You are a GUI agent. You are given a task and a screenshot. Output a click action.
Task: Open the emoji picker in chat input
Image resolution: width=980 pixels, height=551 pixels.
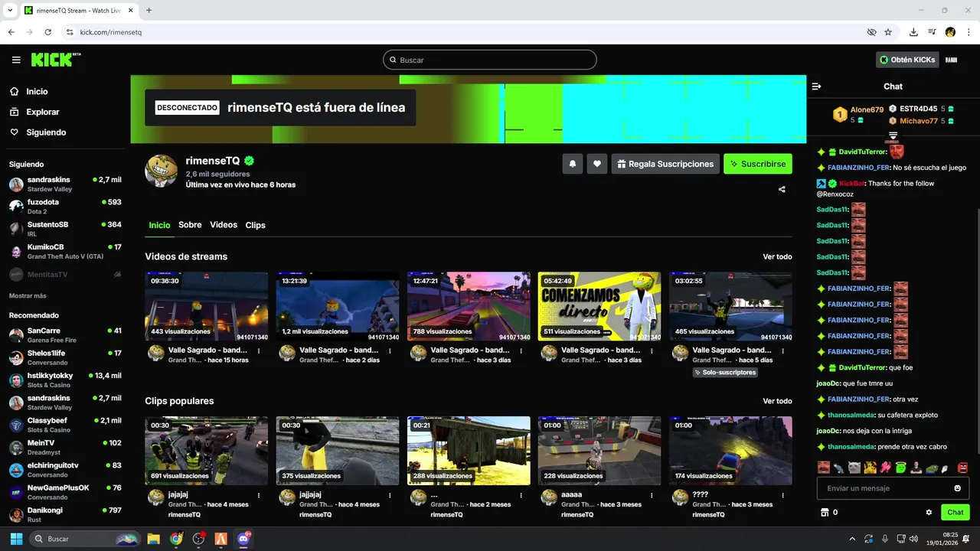tap(957, 488)
